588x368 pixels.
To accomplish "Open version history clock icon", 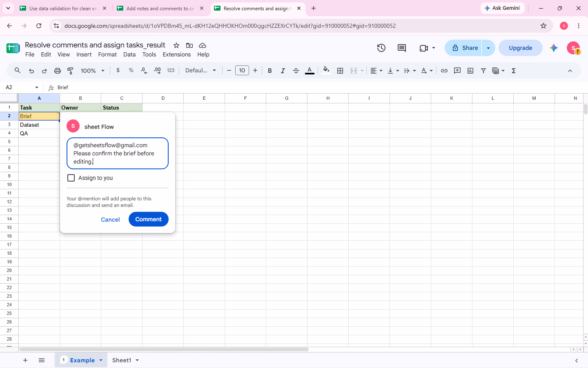I will click(381, 48).
